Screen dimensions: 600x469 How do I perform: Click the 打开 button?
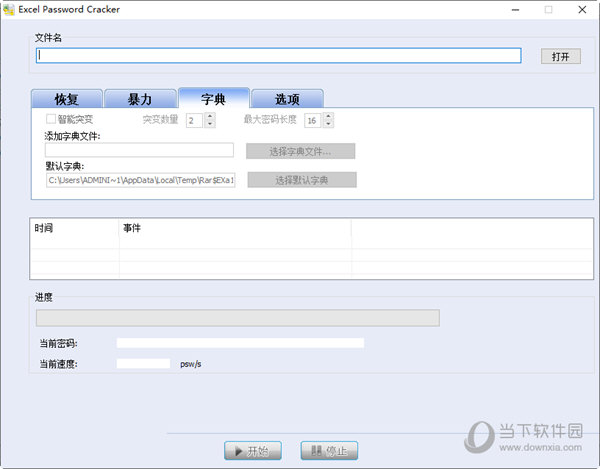click(x=561, y=56)
